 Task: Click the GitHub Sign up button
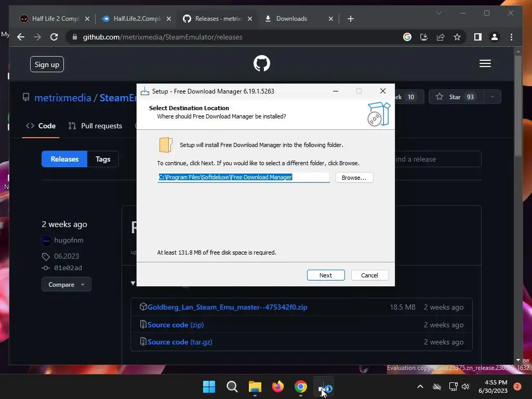coord(47,64)
